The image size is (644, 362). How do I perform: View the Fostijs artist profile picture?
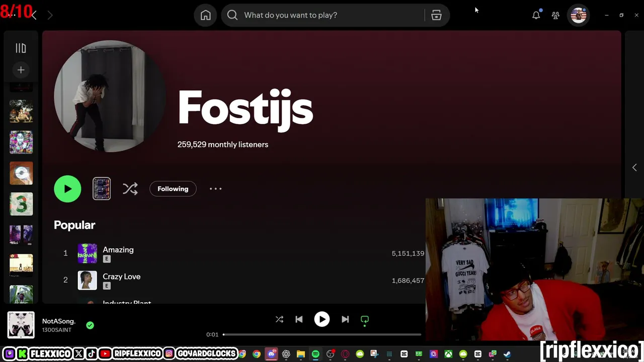coord(110,96)
